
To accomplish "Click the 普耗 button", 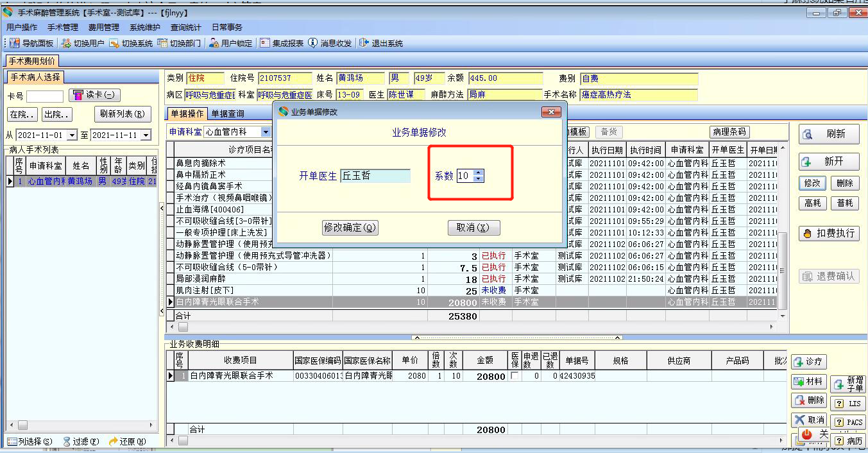I will coord(845,203).
